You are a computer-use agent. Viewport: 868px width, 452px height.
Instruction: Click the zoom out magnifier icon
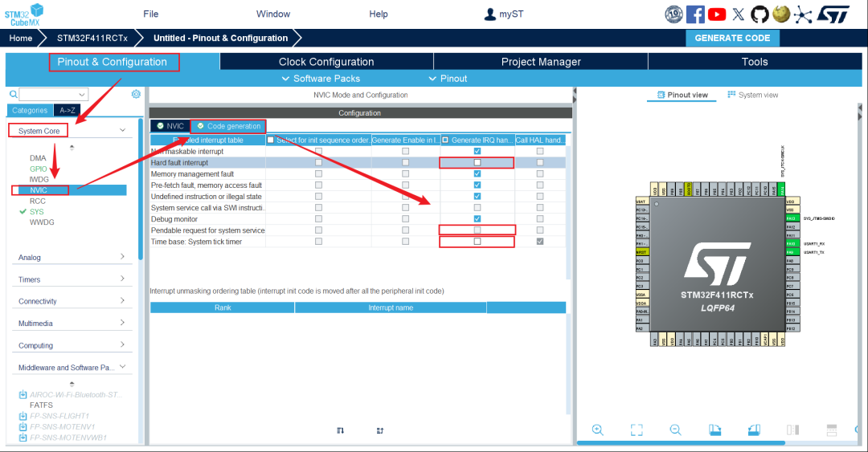[675, 430]
